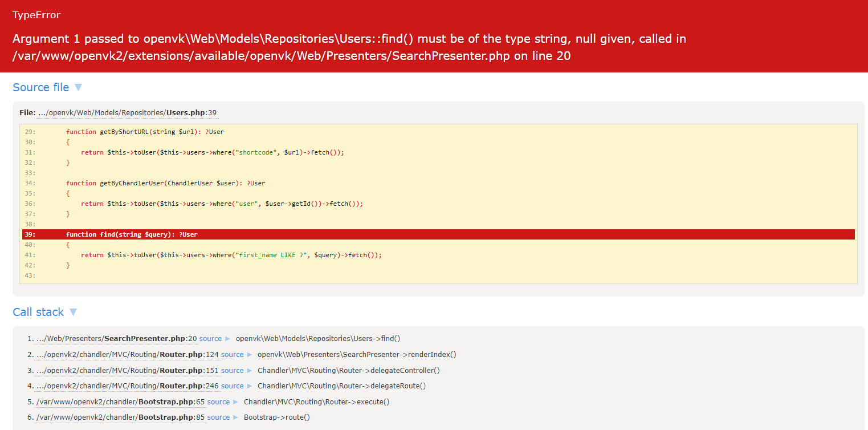The height and width of the screenshot is (430, 868).
Task: Open the Users.php:39 file link
Action: [127, 112]
